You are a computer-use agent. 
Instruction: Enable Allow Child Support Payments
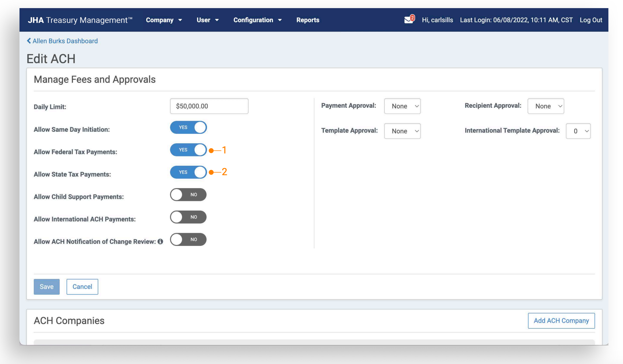pos(188,195)
